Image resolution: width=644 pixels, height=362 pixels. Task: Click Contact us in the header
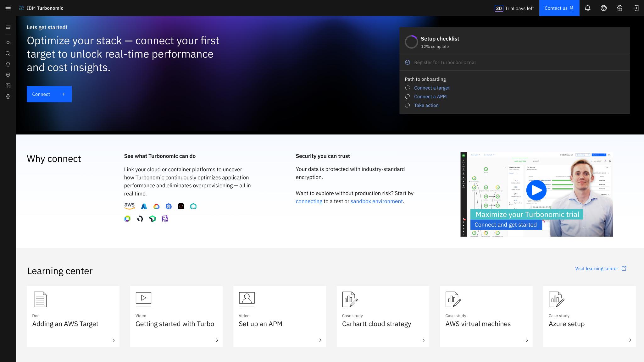pos(559,8)
